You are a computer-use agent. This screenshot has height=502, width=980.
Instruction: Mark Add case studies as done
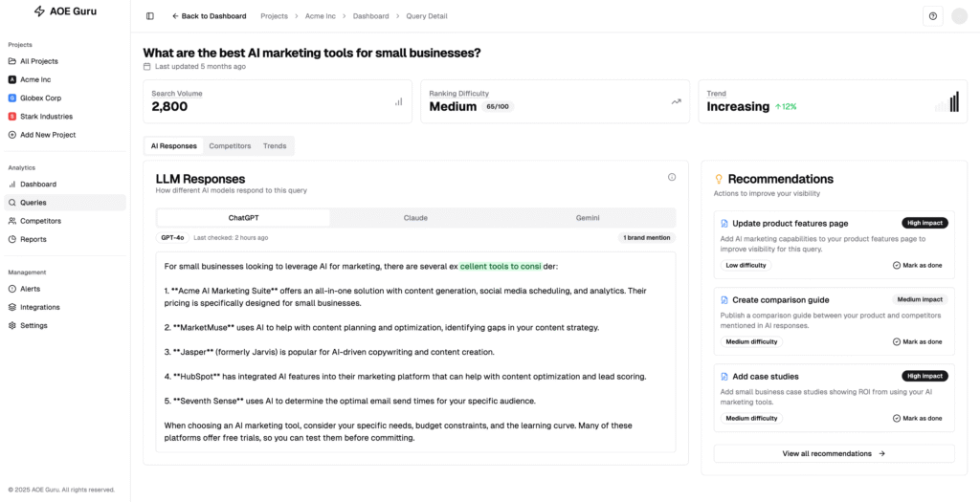coord(917,418)
